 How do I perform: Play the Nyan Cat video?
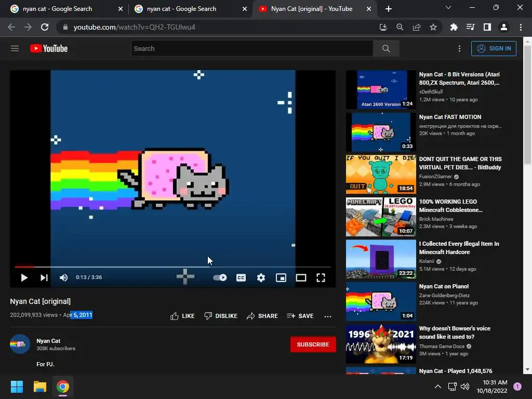24,277
